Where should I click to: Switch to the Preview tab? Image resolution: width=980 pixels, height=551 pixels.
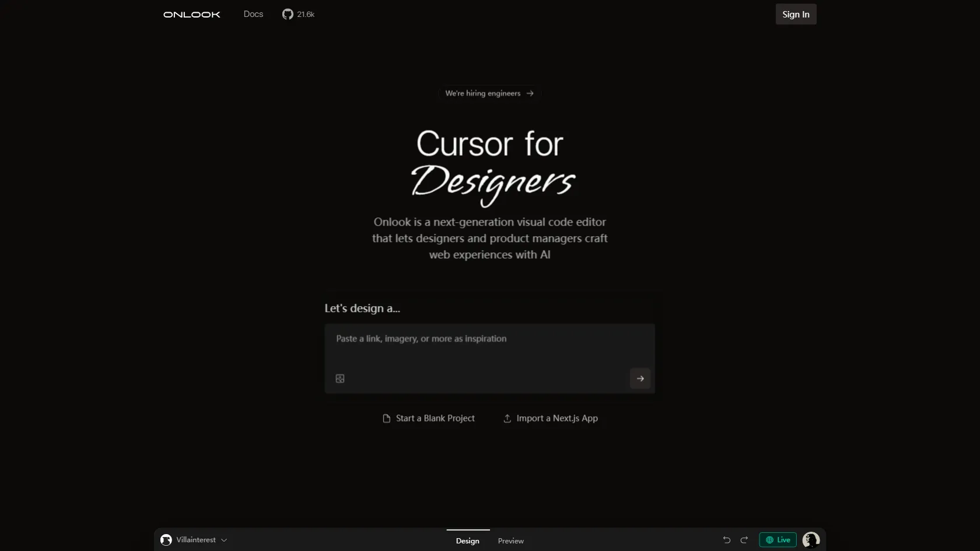[x=511, y=541]
